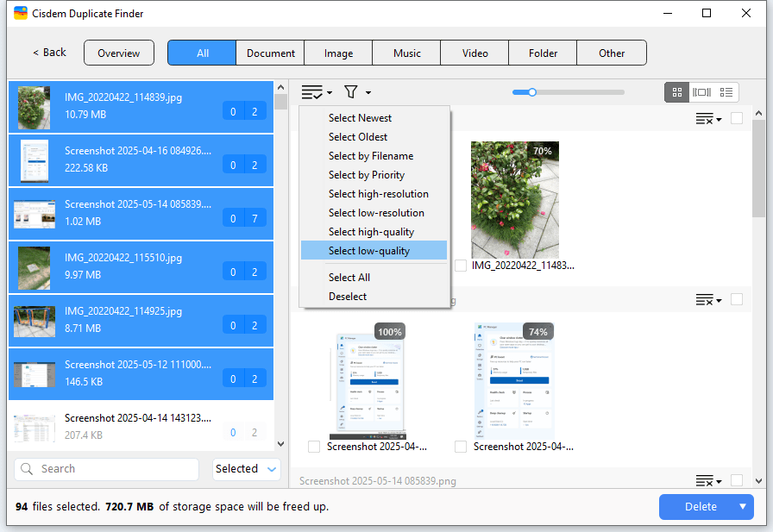Click the magnifier icon in search box

pos(28,469)
